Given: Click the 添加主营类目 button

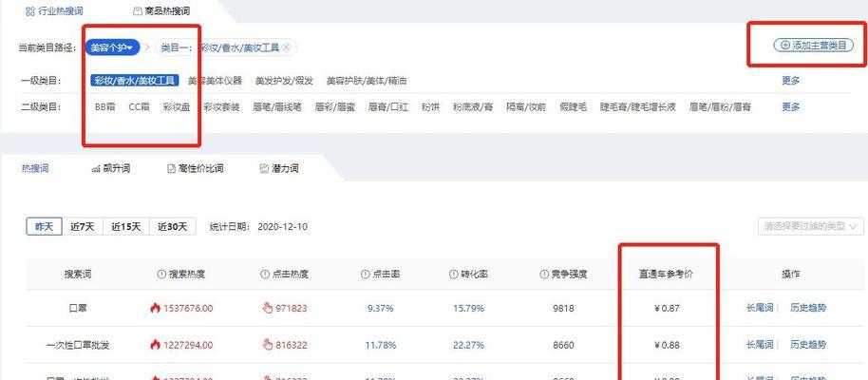Looking at the screenshot, I should pos(813,46).
